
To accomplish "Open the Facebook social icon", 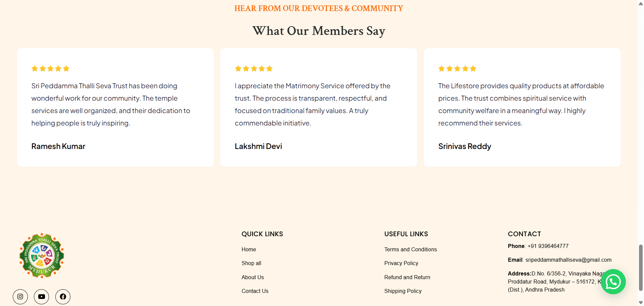I will 63,297.
